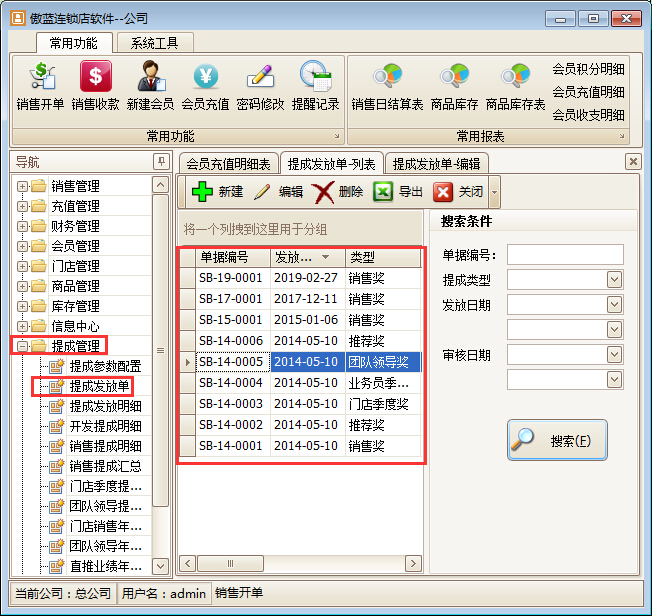Click the 新建会员 new member icon
The height and width of the screenshot is (616, 652).
(x=150, y=85)
